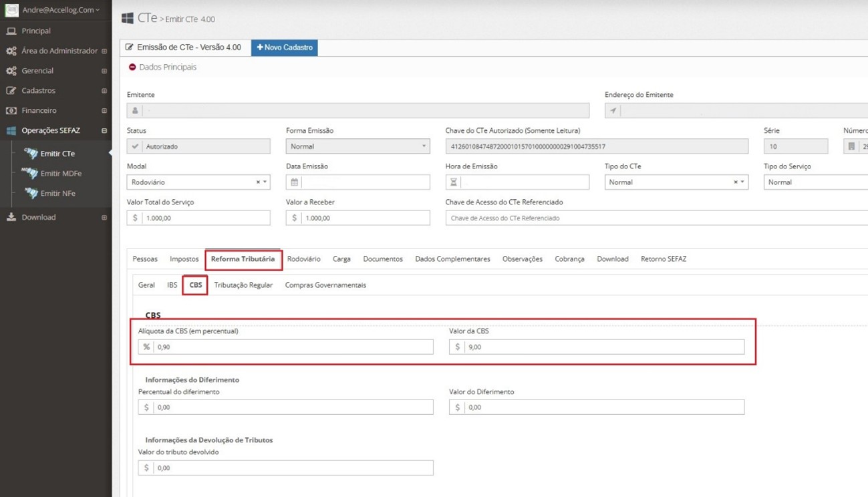Click the check icon in Status field
The width and height of the screenshot is (868, 497).
[x=135, y=146]
